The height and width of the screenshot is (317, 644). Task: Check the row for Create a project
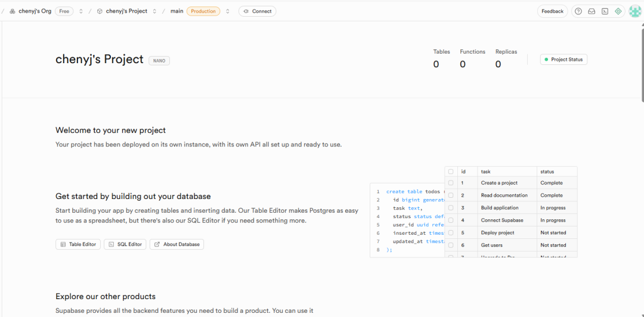451,183
